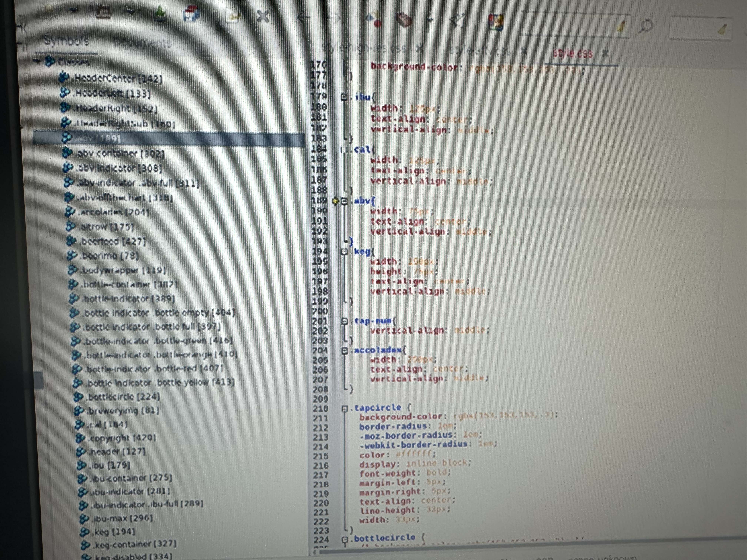
Task: Click the 'font-weight: bold;' code line
Action: (405, 473)
